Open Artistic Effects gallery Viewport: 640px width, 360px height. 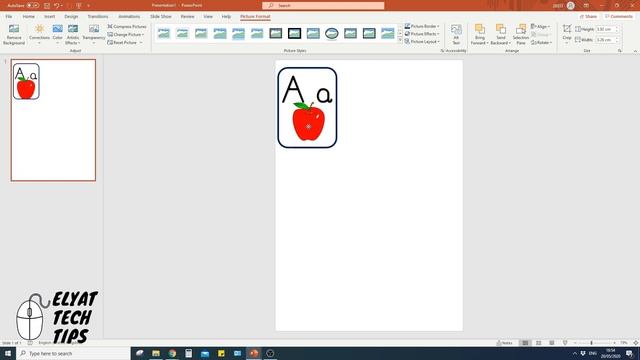(73, 35)
